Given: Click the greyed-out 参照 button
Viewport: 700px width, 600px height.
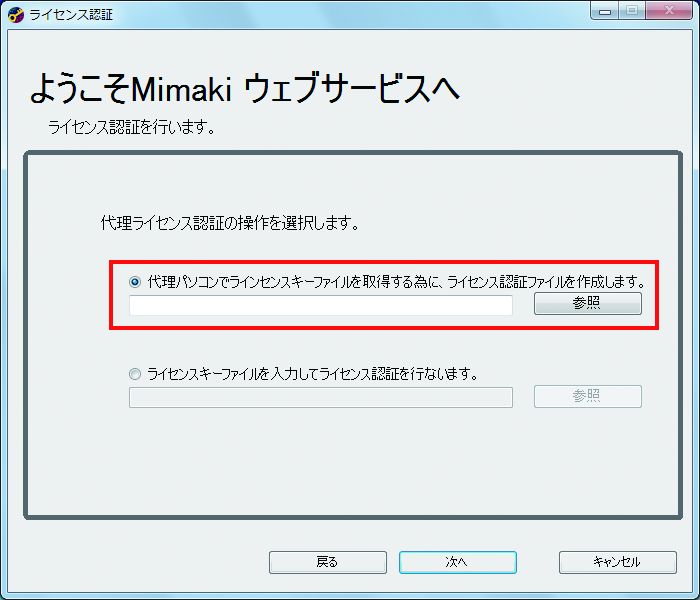Looking at the screenshot, I should coord(588,396).
